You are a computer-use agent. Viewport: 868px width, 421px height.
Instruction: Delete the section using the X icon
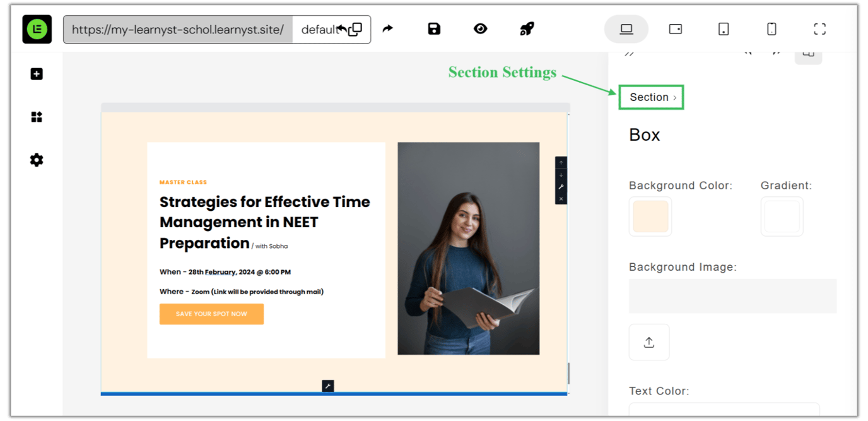point(561,199)
